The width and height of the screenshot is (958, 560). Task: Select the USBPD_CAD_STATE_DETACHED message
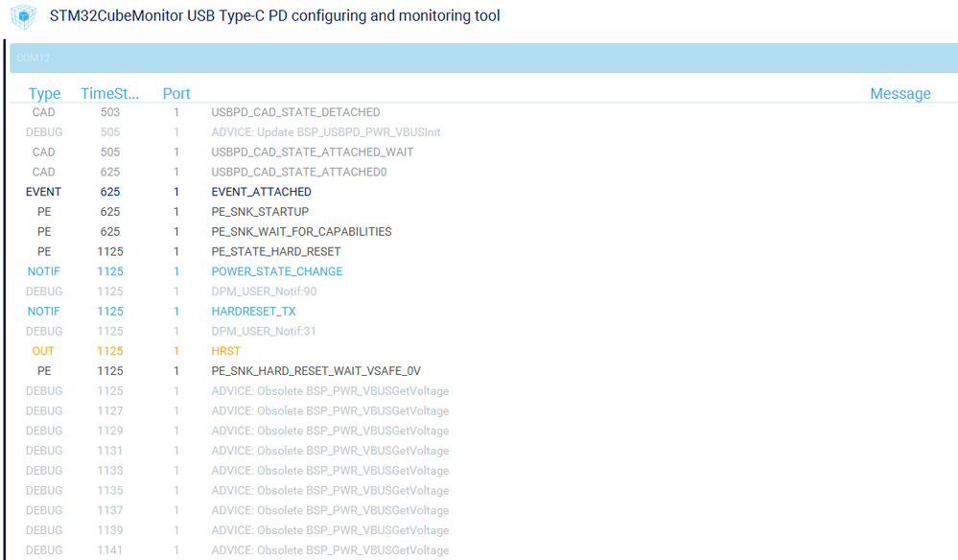295,112
